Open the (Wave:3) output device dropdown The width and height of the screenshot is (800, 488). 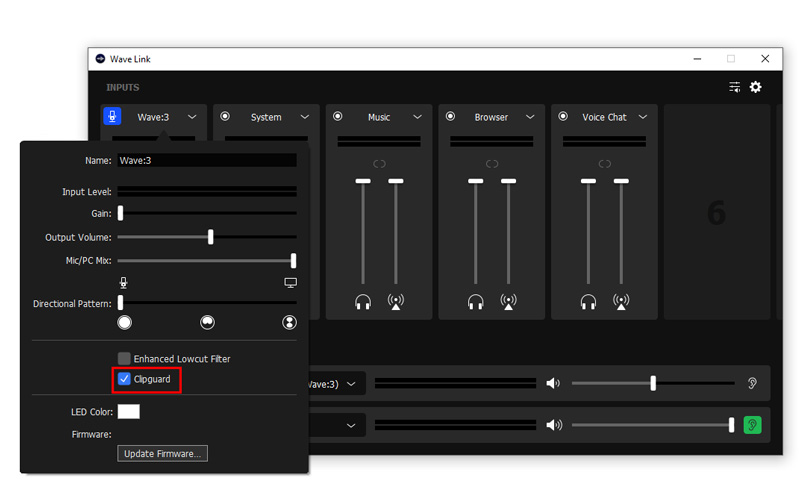pos(337,384)
